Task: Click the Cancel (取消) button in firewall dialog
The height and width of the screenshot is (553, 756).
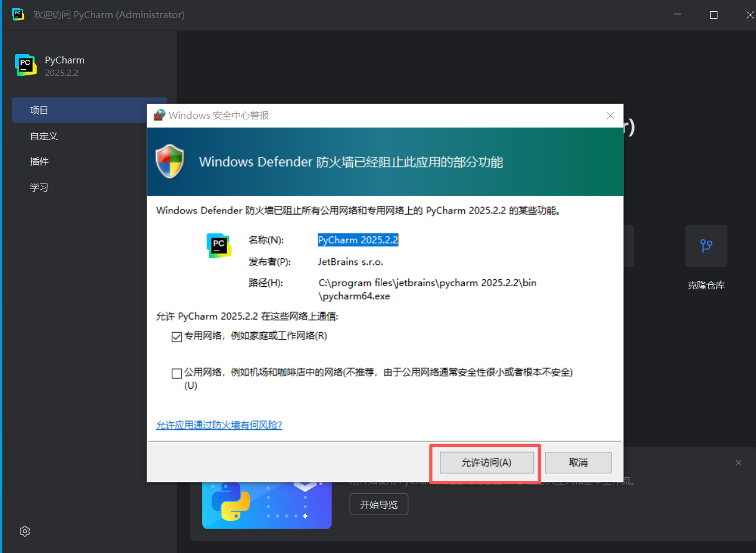Action: (578, 463)
